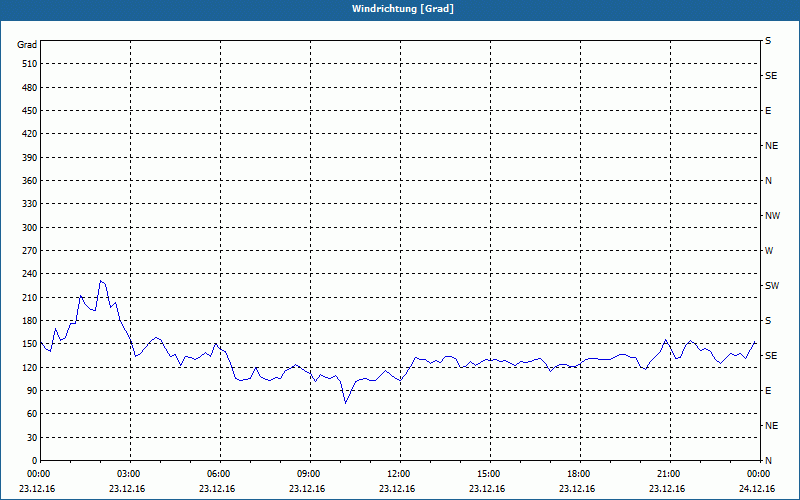
Task: Select the 510 value on the degree axis
Action: click(30, 64)
